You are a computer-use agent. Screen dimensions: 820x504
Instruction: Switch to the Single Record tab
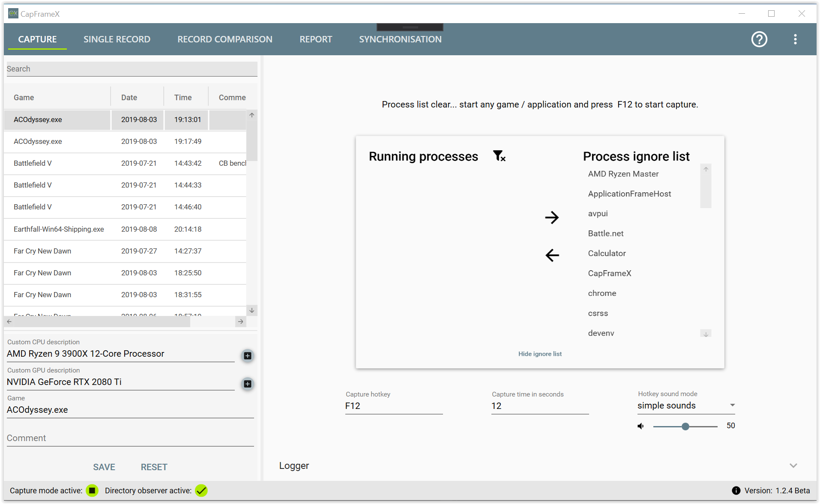click(x=117, y=39)
